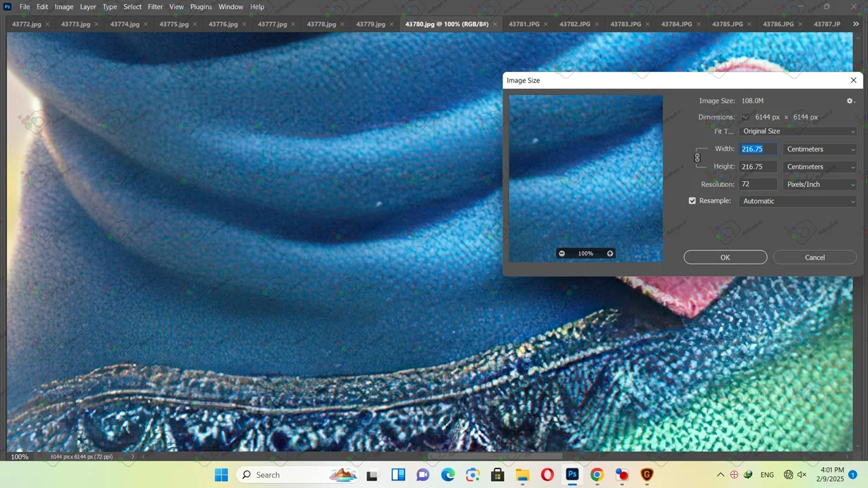This screenshot has width=868, height=488.
Task: Click the Photoshop Ps home icon top-left
Action: [7, 7]
